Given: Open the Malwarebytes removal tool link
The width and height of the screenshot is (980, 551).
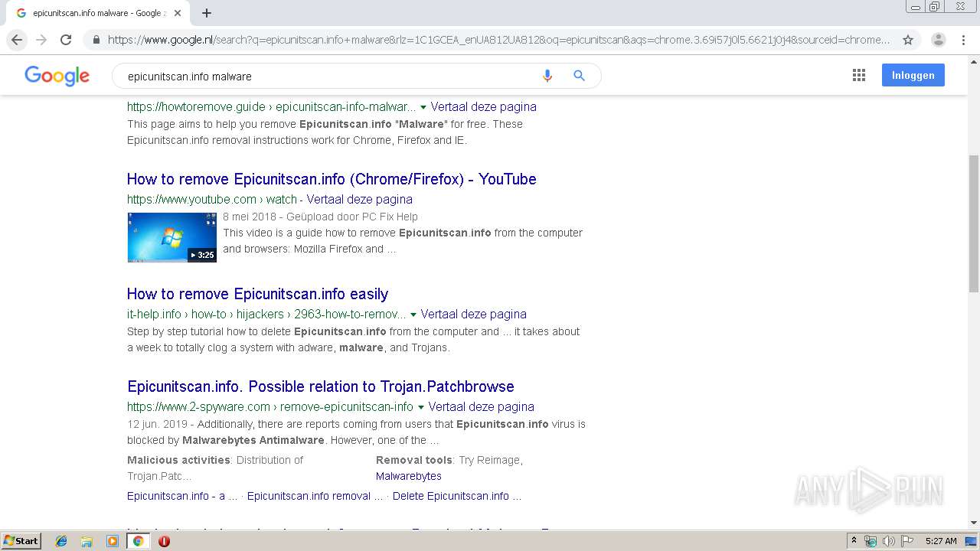Looking at the screenshot, I should (409, 476).
